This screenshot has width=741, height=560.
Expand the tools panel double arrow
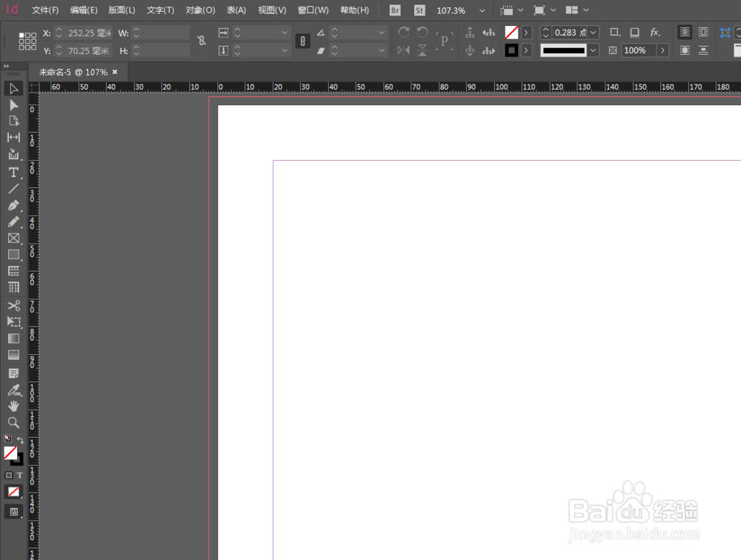coord(7,66)
